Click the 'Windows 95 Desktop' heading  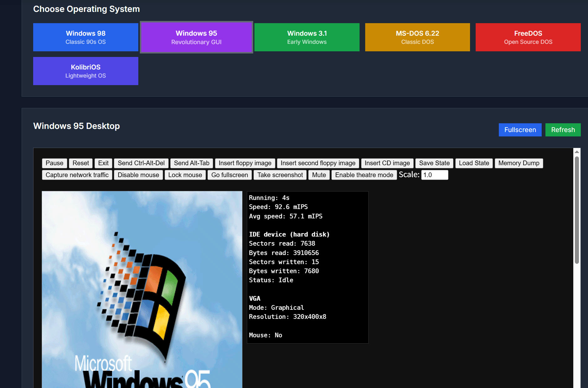77,126
